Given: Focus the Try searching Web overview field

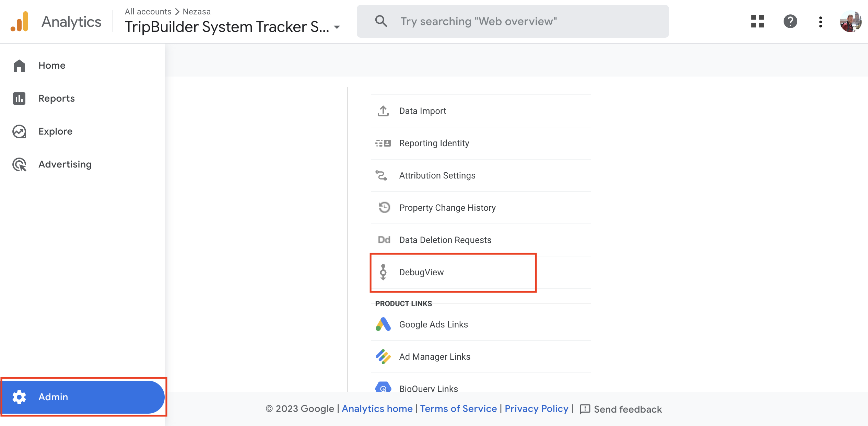Looking at the screenshot, I should pyautogui.click(x=513, y=21).
